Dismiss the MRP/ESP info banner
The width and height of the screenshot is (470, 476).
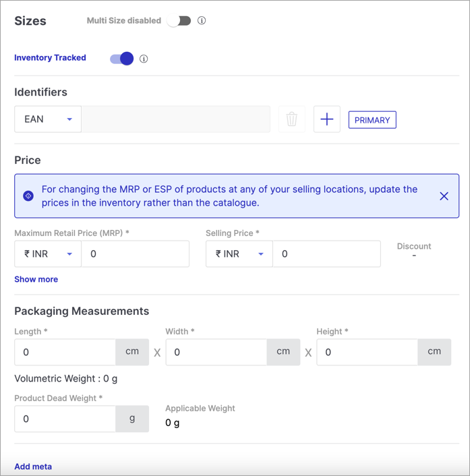pyautogui.click(x=444, y=196)
